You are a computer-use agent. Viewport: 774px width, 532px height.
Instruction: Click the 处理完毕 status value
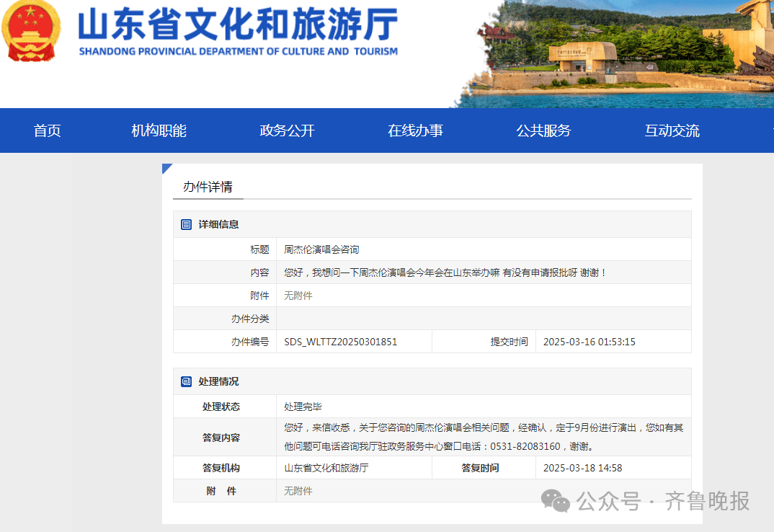(303, 407)
